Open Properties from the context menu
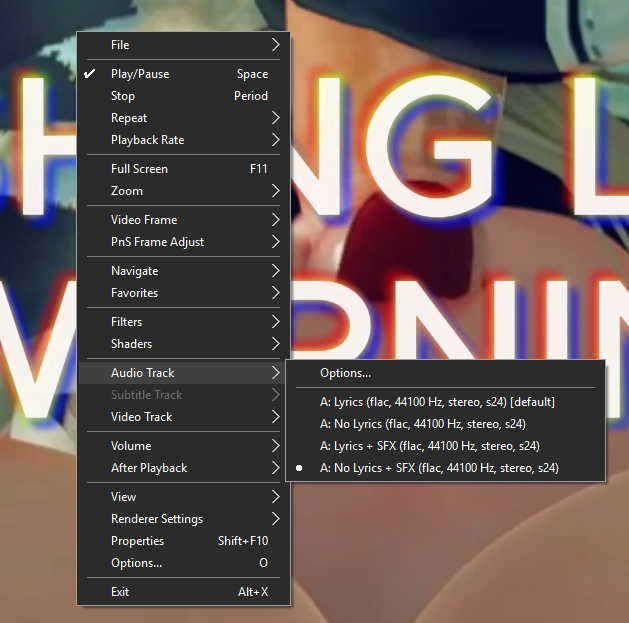 [183, 541]
